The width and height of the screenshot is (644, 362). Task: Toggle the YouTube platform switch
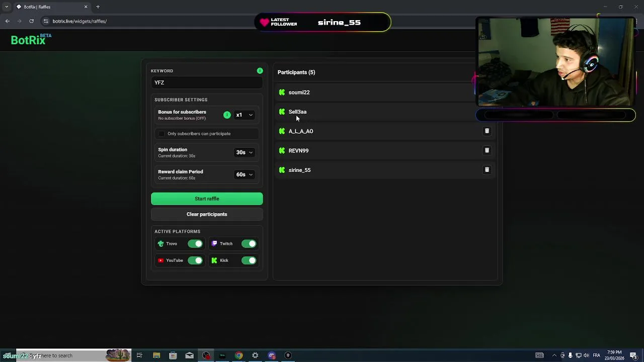pos(195,260)
